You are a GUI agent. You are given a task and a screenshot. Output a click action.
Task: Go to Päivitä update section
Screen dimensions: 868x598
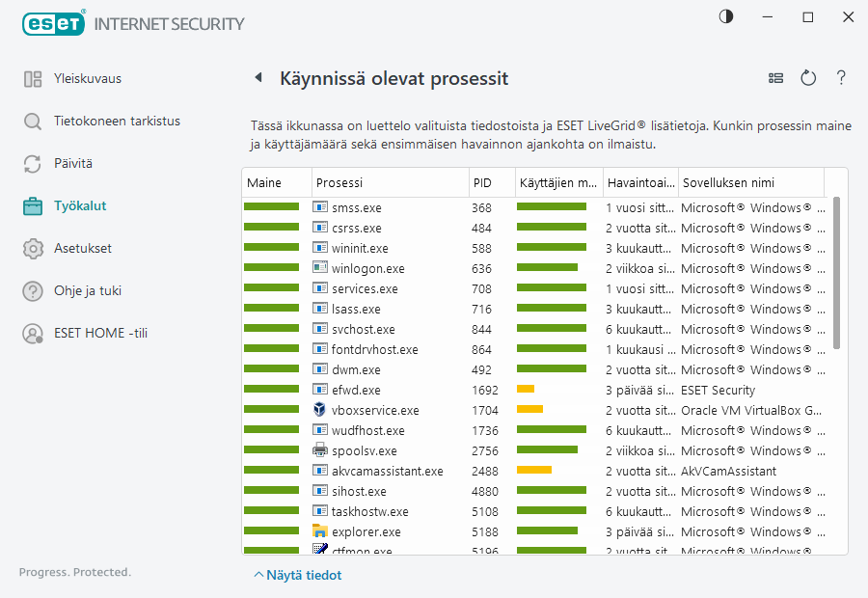(x=73, y=163)
